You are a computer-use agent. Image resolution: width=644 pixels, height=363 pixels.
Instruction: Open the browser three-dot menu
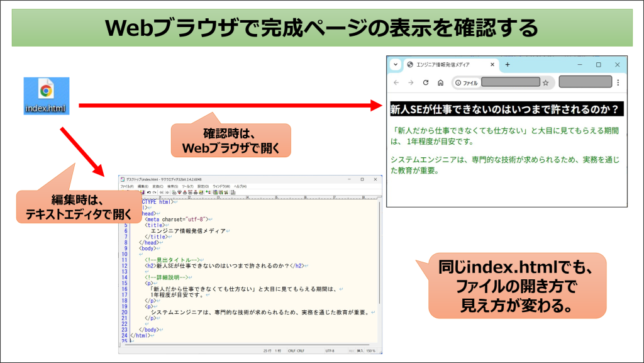click(618, 82)
